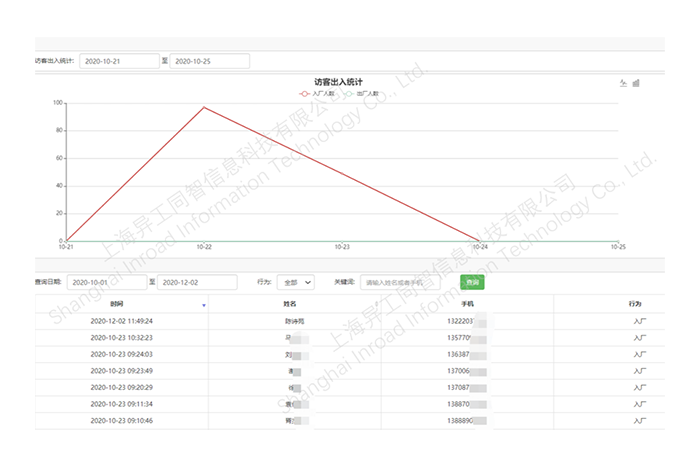
Task: Select row dated 2020-10-23 10:32:23
Action: coord(121,338)
